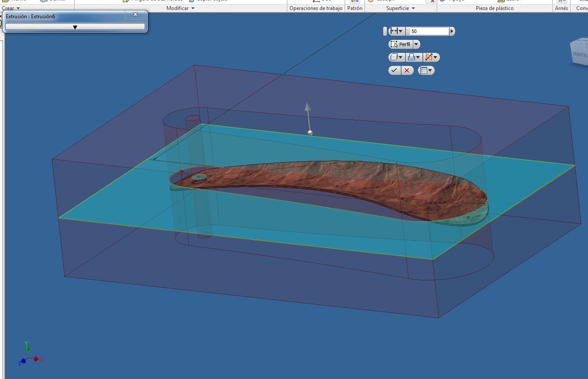Grab the mini-toolbar grip handle
588x379 pixels.
[x=385, y=31]
